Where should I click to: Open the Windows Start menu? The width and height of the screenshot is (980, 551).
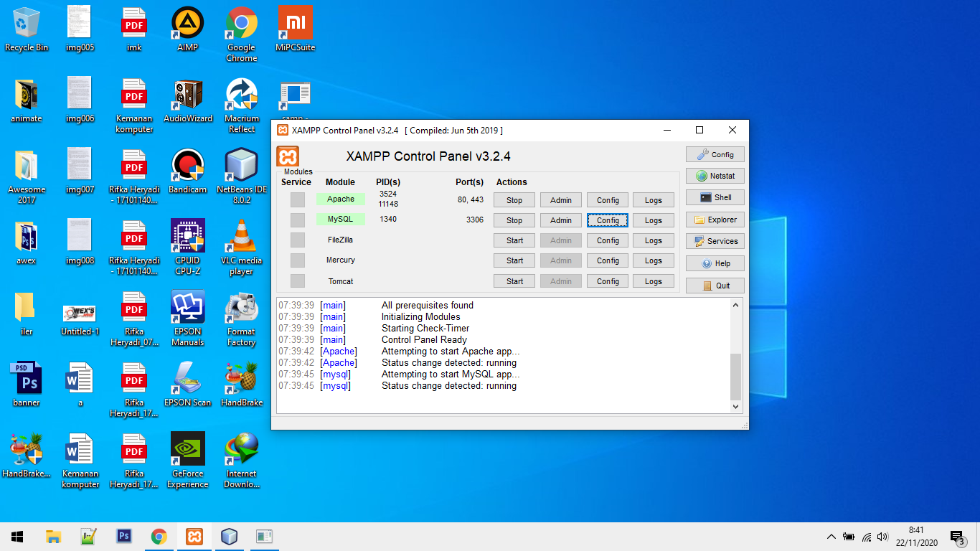pos(17,536)
